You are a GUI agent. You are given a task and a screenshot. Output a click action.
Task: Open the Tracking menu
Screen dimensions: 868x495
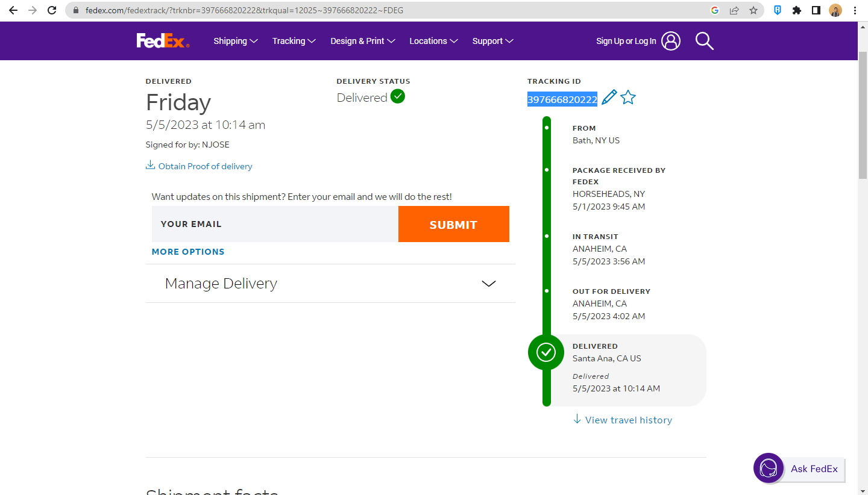[294, 41]
